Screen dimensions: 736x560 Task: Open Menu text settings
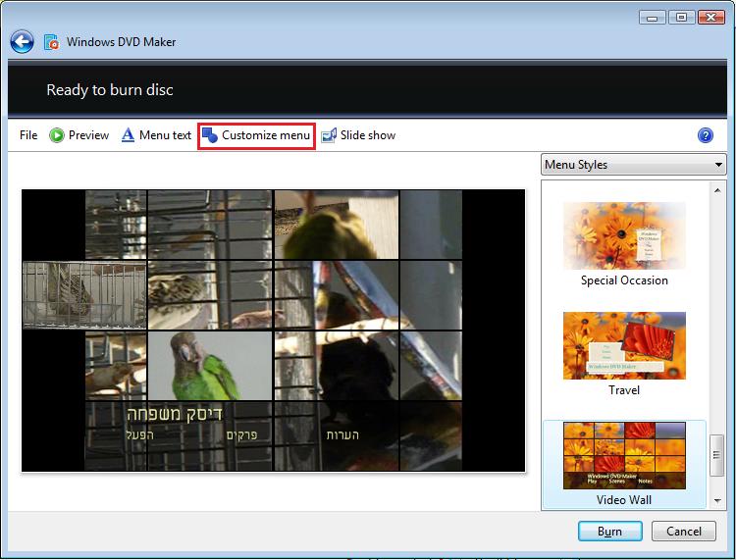(156, 135)
